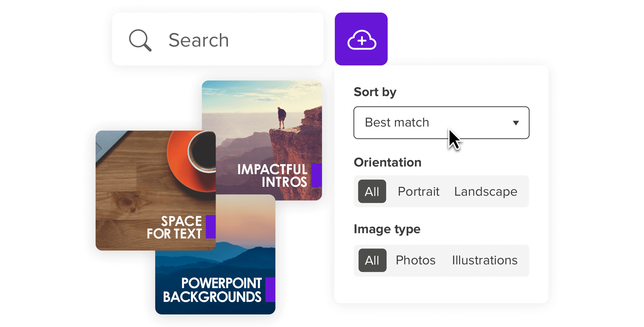Filter results to Photos only
The width and height of the screenshot is (644, 327).
coord(415,260)
